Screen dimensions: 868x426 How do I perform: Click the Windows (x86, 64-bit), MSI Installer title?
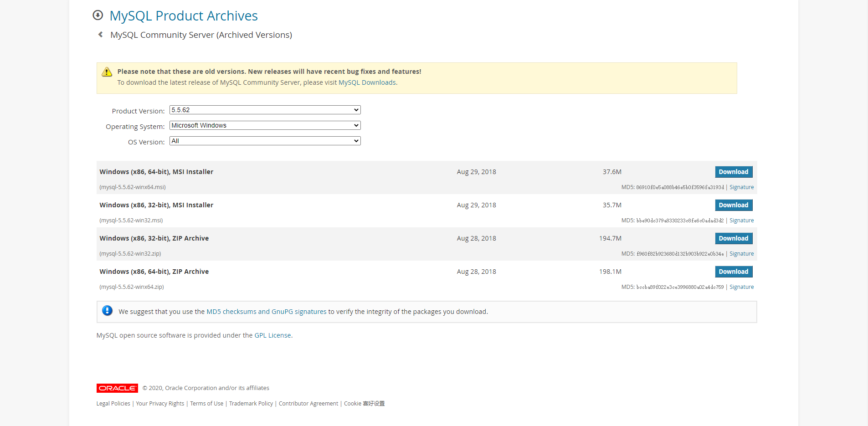coord(156,172)
